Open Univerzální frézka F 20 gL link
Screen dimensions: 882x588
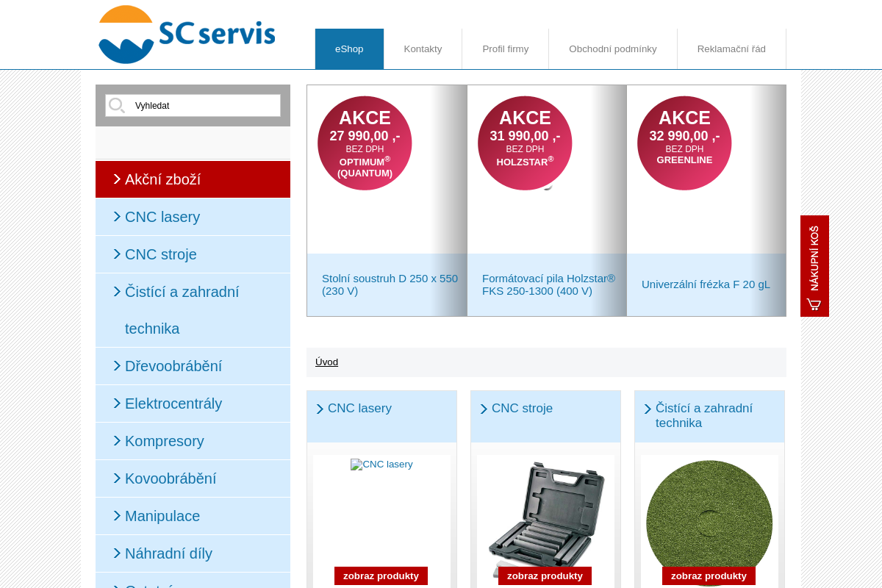706,284
